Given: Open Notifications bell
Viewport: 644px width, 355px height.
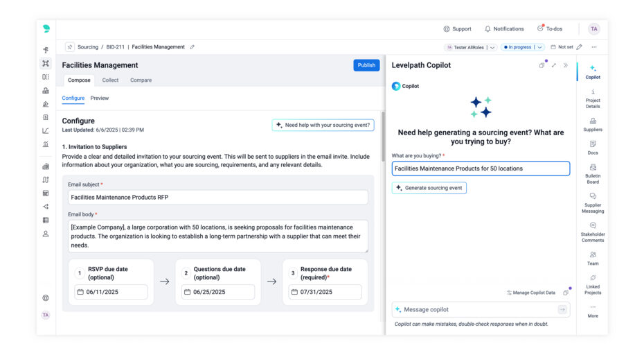Looking at the screenshot, I should tap(504, 29).
